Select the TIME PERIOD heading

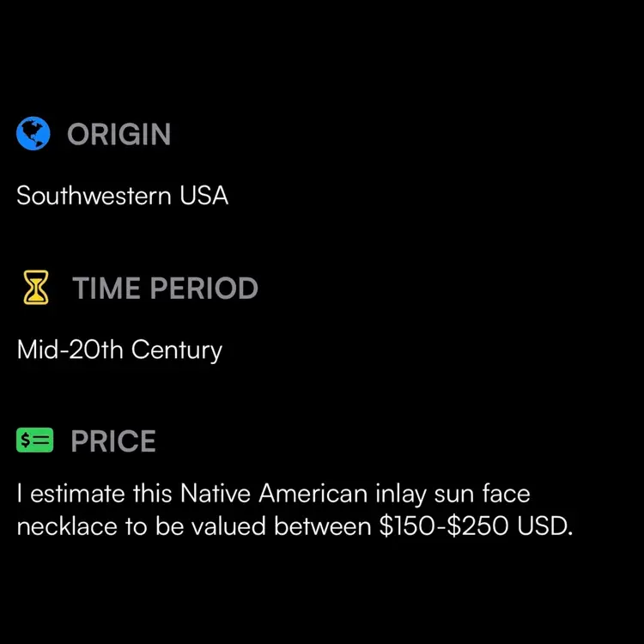(165, 289)
